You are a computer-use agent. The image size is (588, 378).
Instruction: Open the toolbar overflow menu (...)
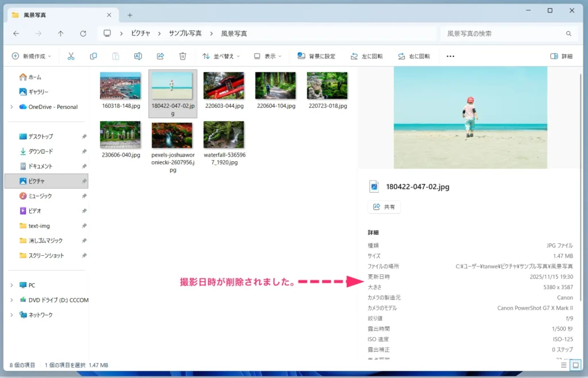(x=450, y=56)
